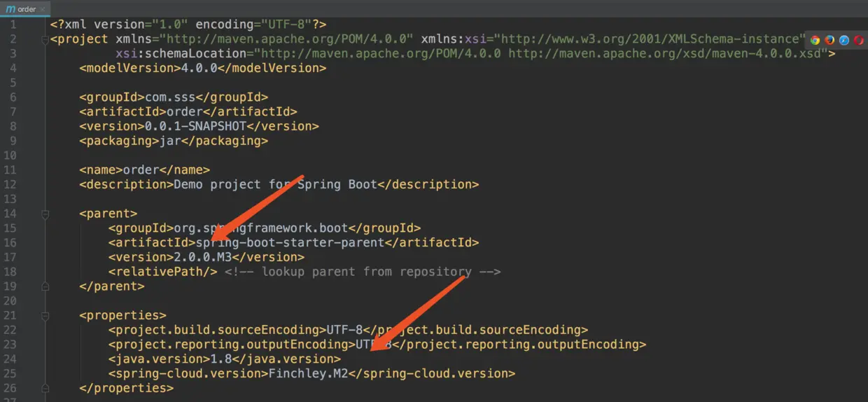This screenshot has height=402, width=868.
Task: Click the Maven 'm' icon on the order tab
Action: pos(10,9)
